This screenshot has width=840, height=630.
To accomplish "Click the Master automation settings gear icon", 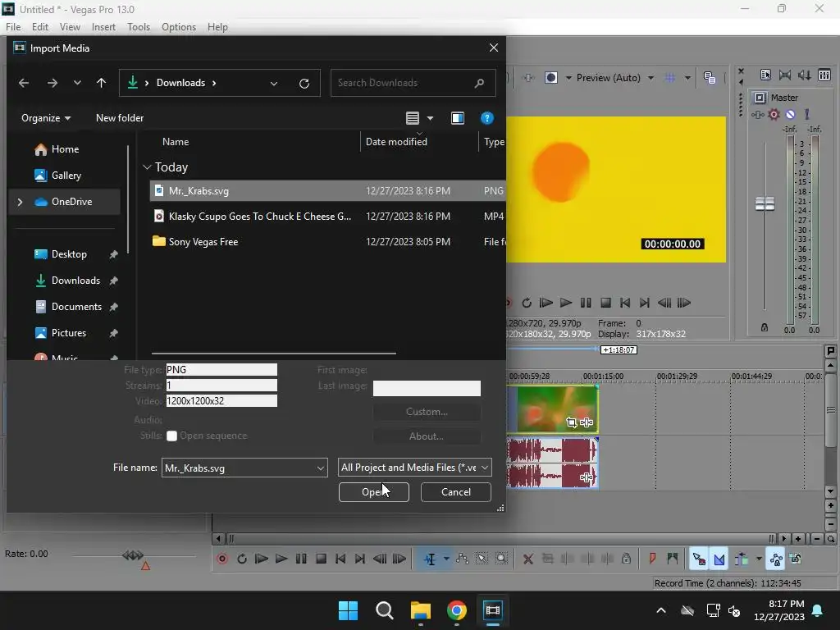I will [774, 114].
